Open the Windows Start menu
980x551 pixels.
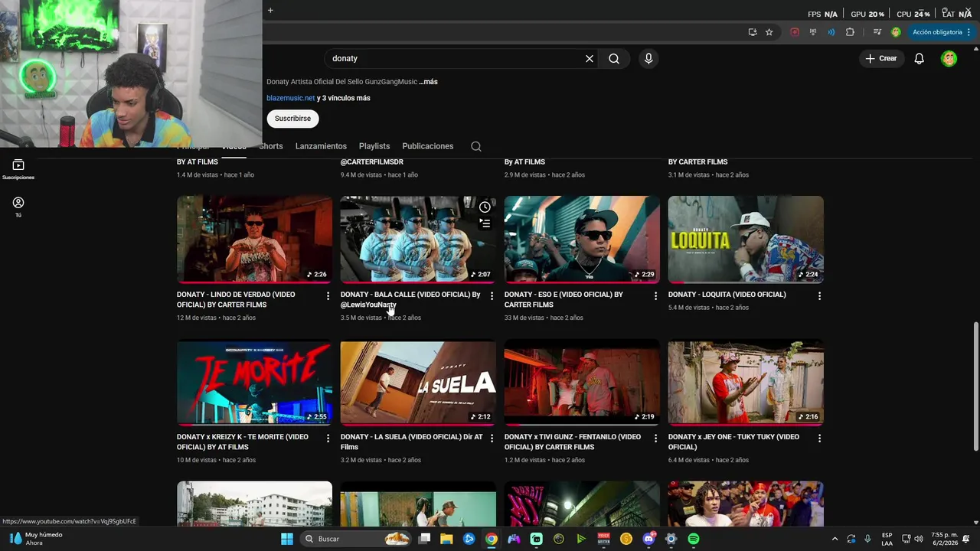pyautogui.click(x=287, y=539)
